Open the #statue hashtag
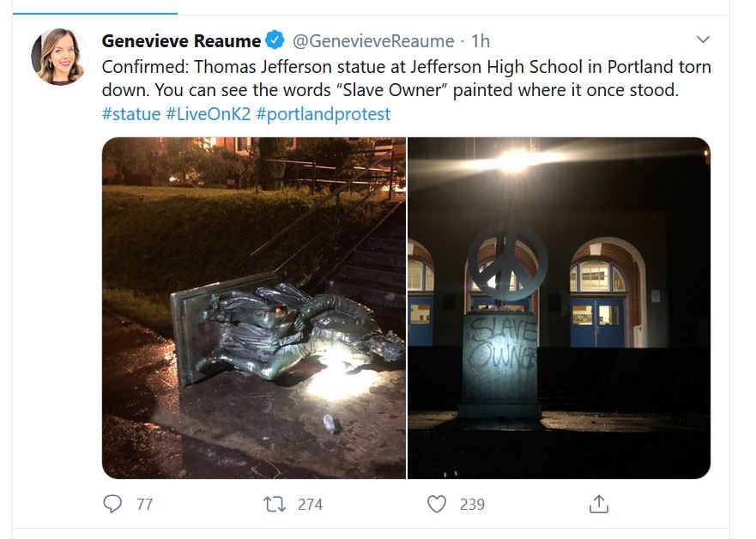The width and height of the screenshot is (756, 539). (130, 114)
